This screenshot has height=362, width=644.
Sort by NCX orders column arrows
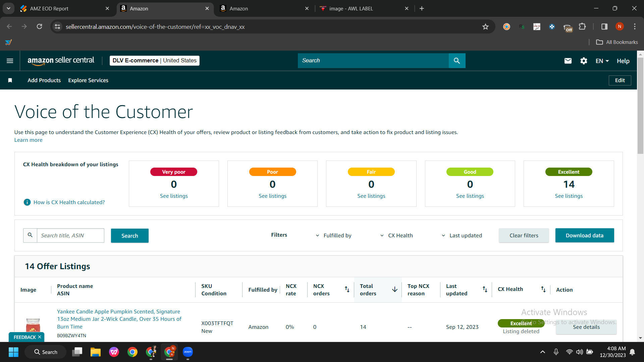(347, 289)
